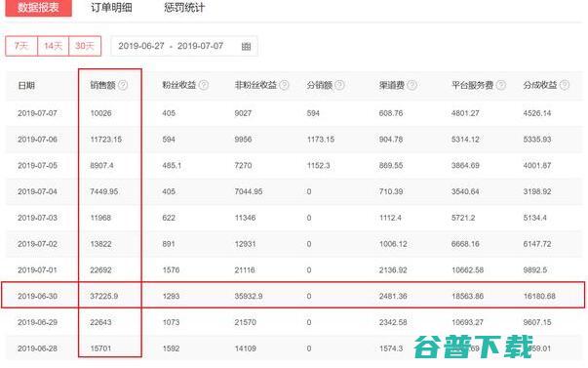This screenshot has height=368, width=588.
Task: Select the 2019-06-28 date cell
Action: pos(37,348)
